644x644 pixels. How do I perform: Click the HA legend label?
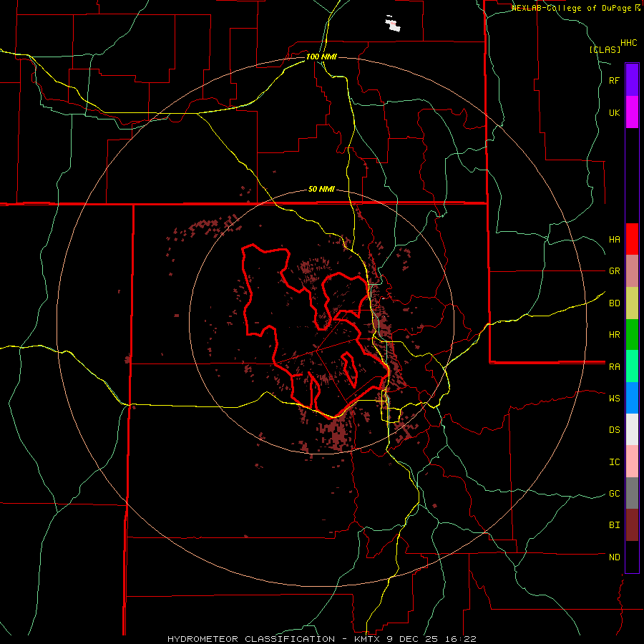point(614,240)
